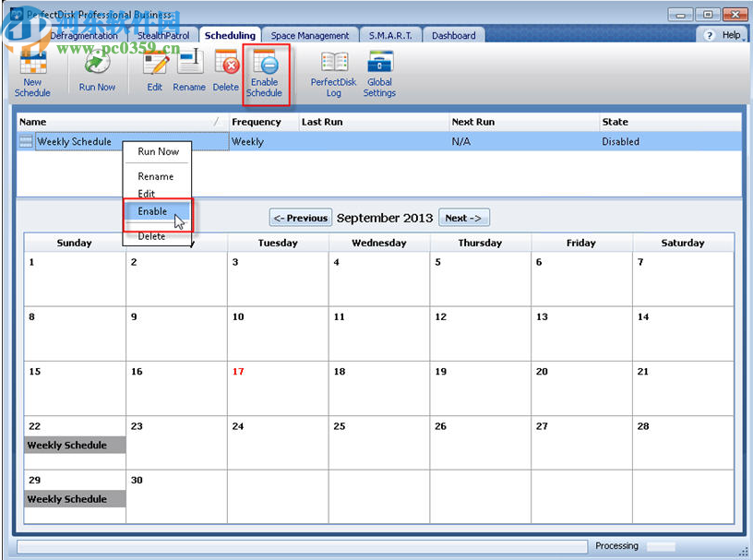Open Global Settings
Screen dimensions: 753x560
[x=379, y=74]
